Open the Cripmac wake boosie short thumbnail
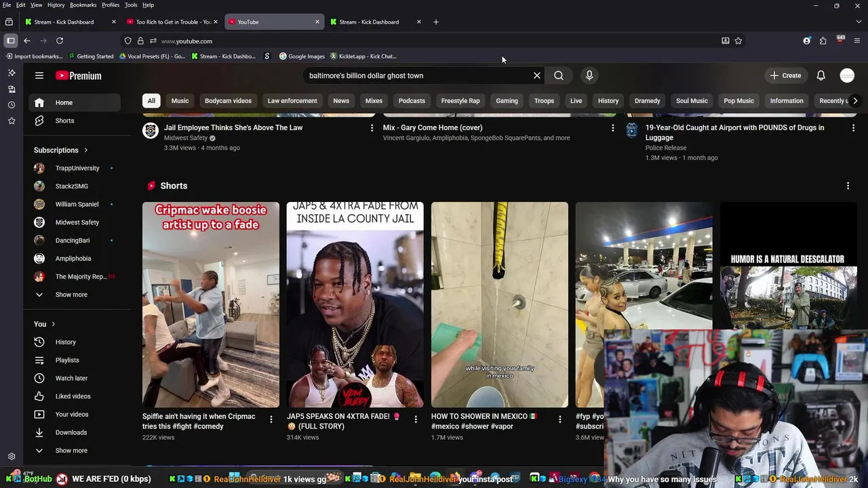This screenshot has width=868, height=488. pyautogui.click(x=211, y=305)
